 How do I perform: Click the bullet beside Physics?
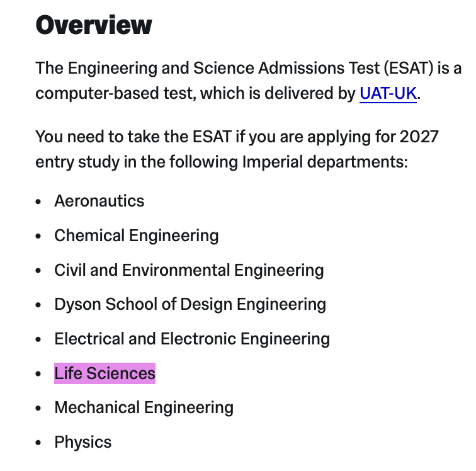click(38, 443)
